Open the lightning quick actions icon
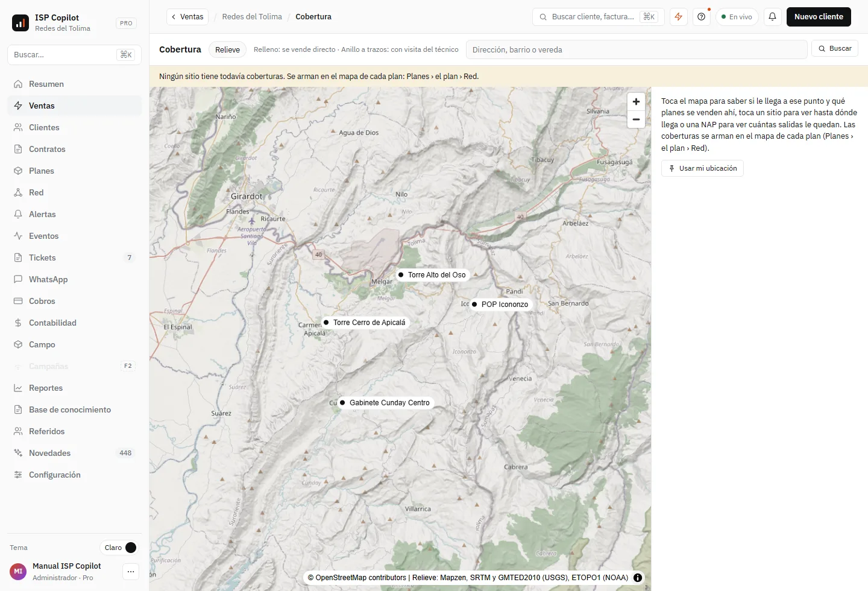This screenshot has height=591, width=868. tap(679, 17)
